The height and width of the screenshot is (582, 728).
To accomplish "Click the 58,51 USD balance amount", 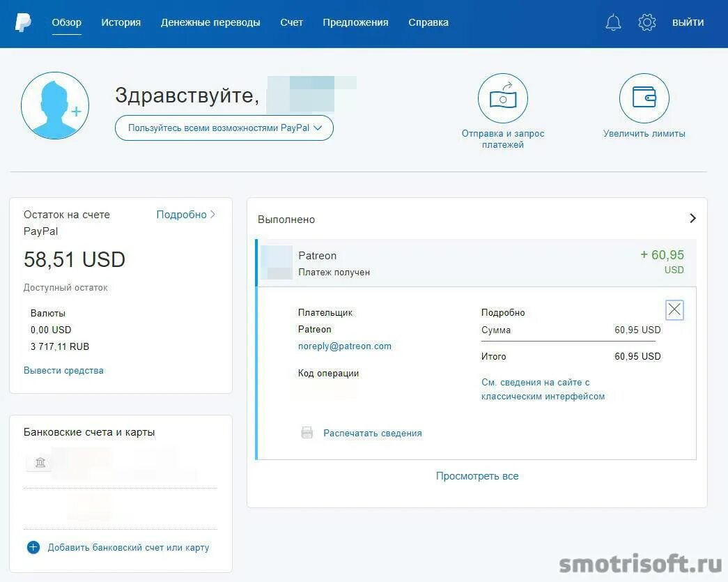I will [75, 259].
